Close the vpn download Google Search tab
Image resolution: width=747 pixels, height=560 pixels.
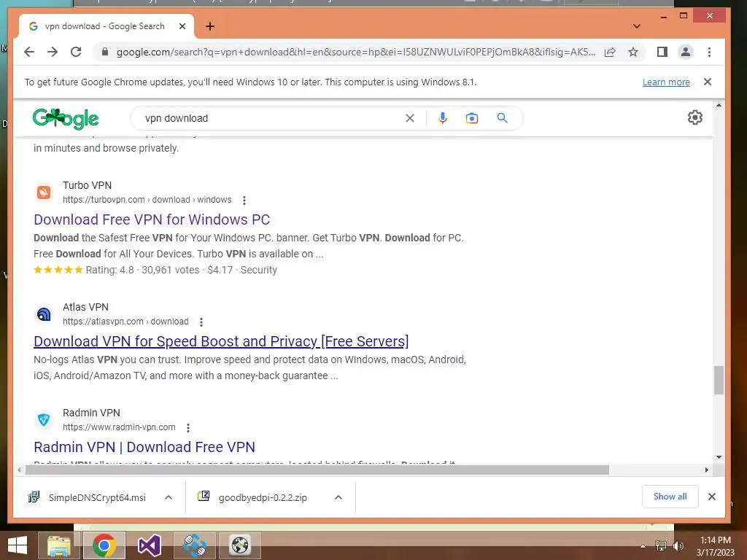[182, 26]
